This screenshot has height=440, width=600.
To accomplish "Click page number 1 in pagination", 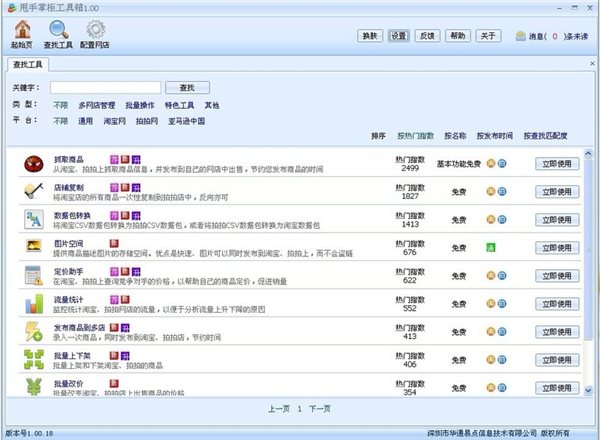I will [300, 409].
